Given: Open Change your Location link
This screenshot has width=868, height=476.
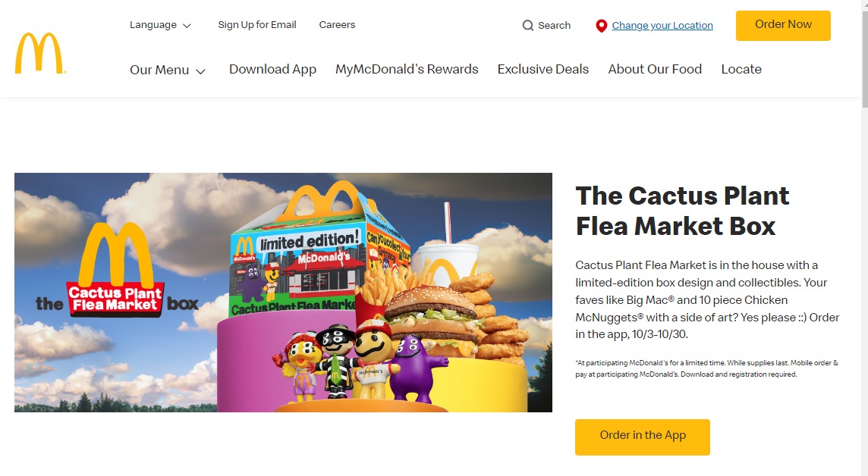Looking at the screenshot, I should [x=662, y=26].
